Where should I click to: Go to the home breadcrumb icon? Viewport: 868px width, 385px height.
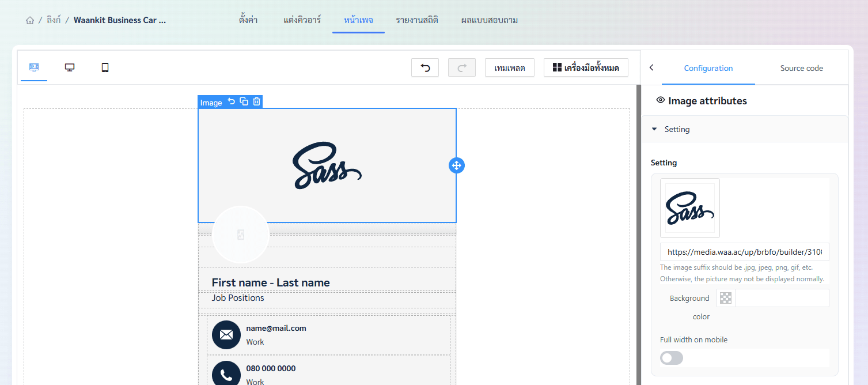point(30,20)
